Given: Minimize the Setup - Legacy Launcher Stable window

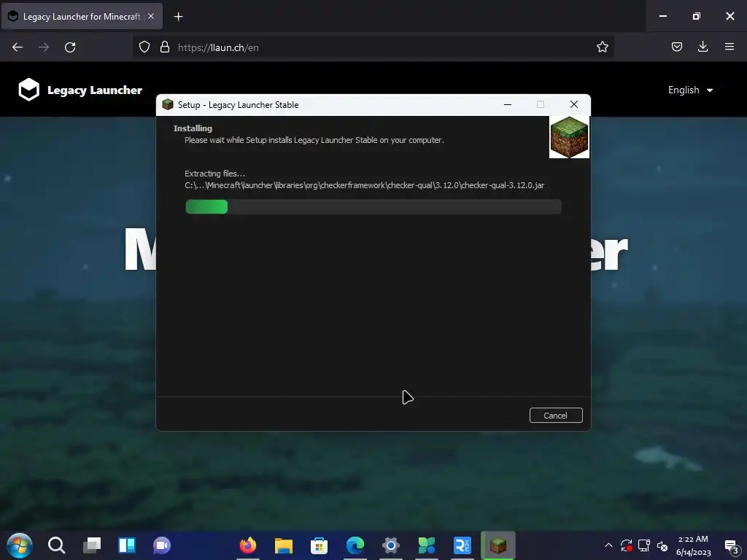Looking at the screenshot, I should 508,105.
